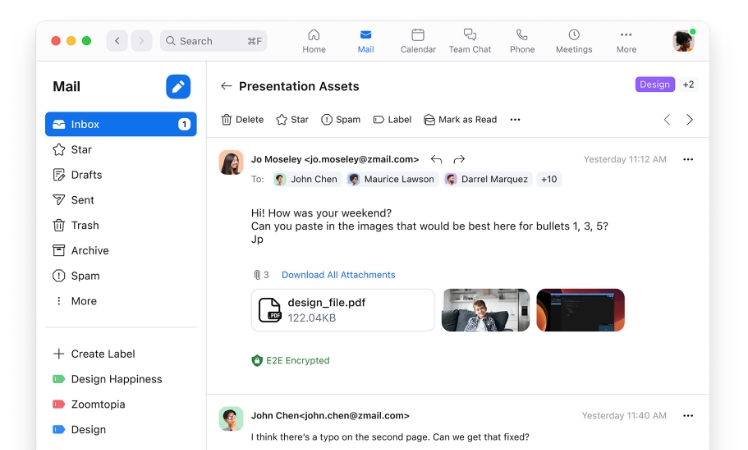748x450 pixels.
Task: Select the purple Design label tag
Action: click(x=654, y=85)
